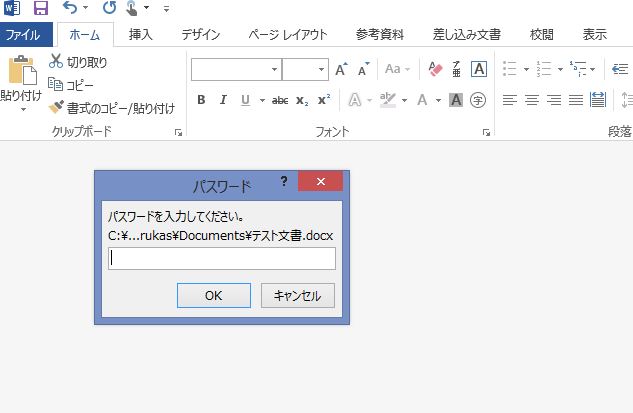Click the bullets list icon

510,69
